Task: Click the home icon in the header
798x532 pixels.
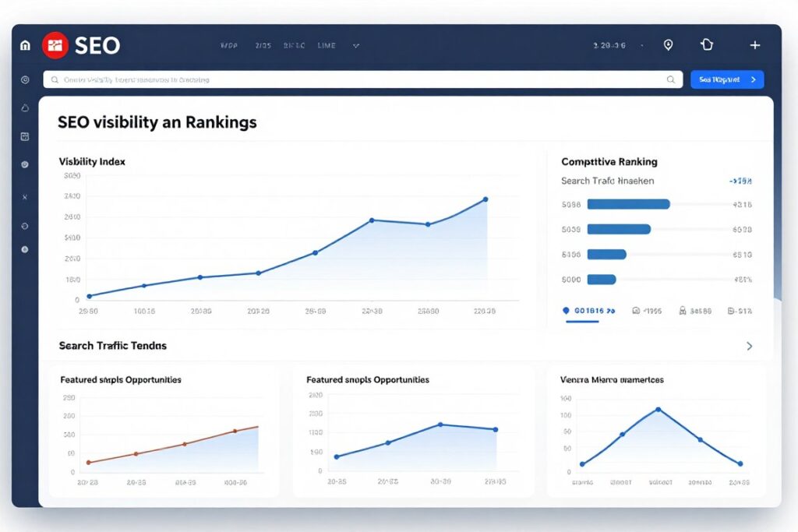Action: (x=25, y=46)
